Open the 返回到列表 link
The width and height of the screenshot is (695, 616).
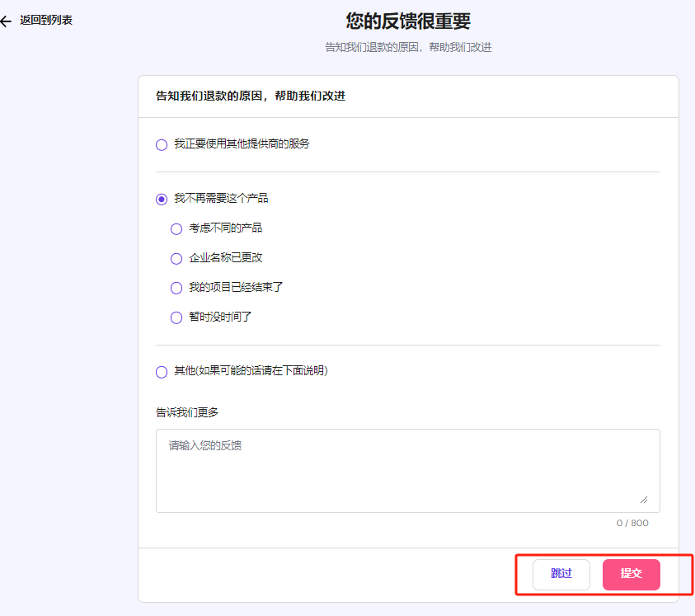point(45,21)
